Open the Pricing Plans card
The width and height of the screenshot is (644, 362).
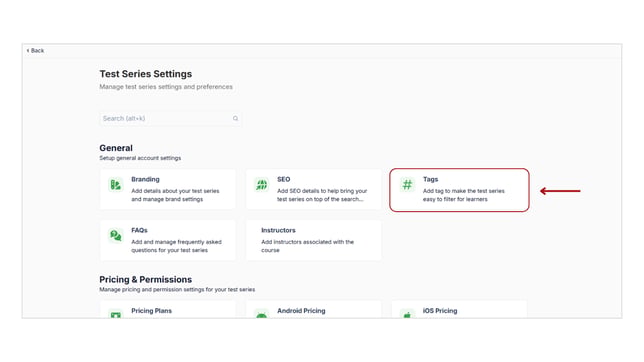pyautogui.click(x=168, y=310)
